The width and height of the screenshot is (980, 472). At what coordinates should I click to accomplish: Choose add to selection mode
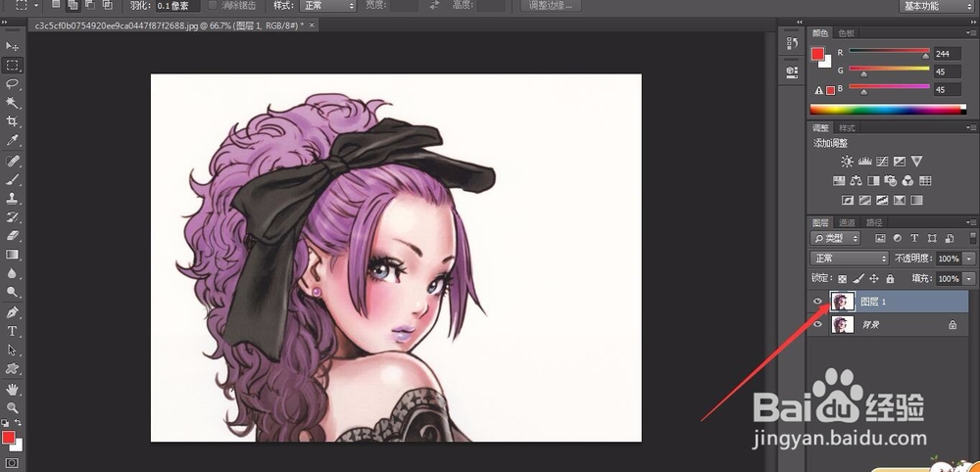pyautogui.click(x=73, y=5)
